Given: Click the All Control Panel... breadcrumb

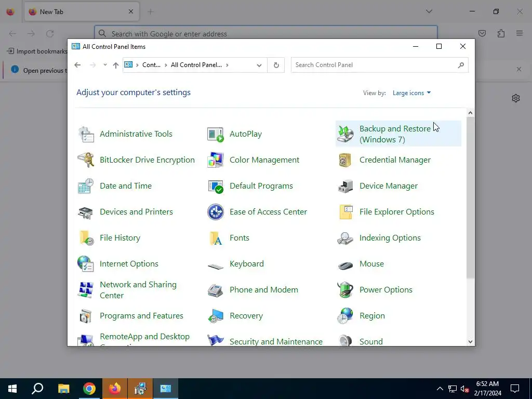Looking at the screenshot, I should click(196, 65).
